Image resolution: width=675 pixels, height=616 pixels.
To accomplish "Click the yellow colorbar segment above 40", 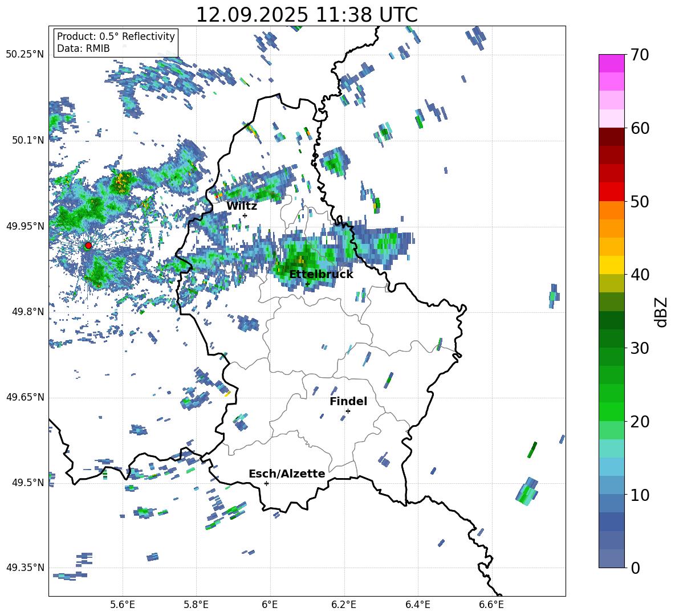I will (611, 265).
